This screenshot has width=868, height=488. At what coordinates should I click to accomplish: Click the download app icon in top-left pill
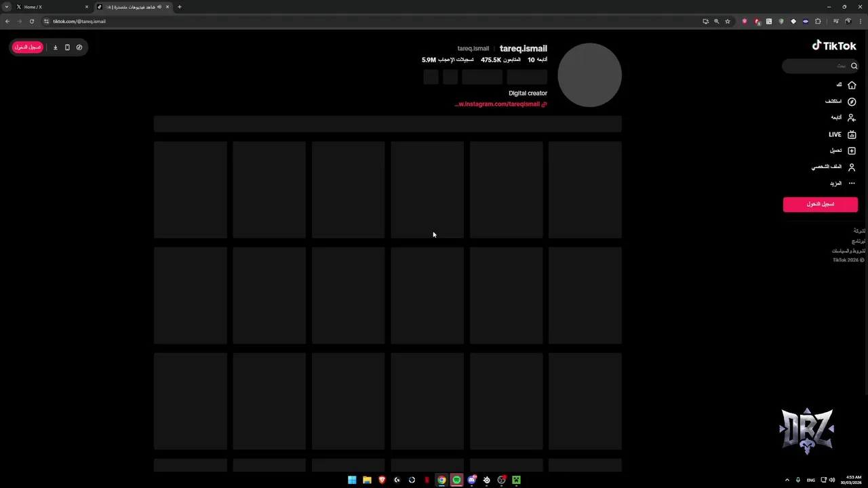pos(56,47)
